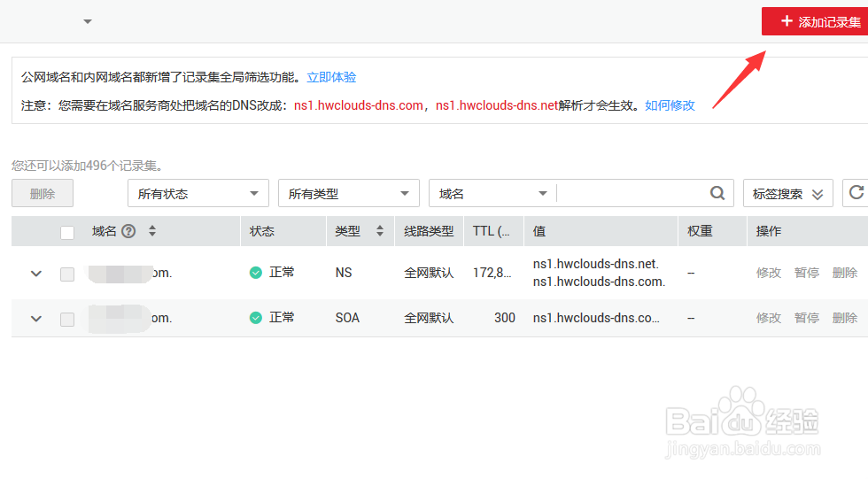Sort the table by the 域名 column arrows
This screenshot has width=868, height=479.
click(x=152, y=231)
